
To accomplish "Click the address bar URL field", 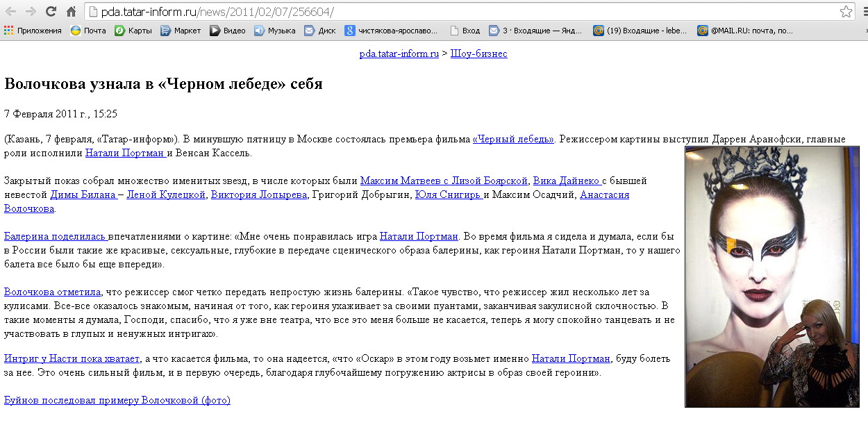I will click(x=462, y=11).
